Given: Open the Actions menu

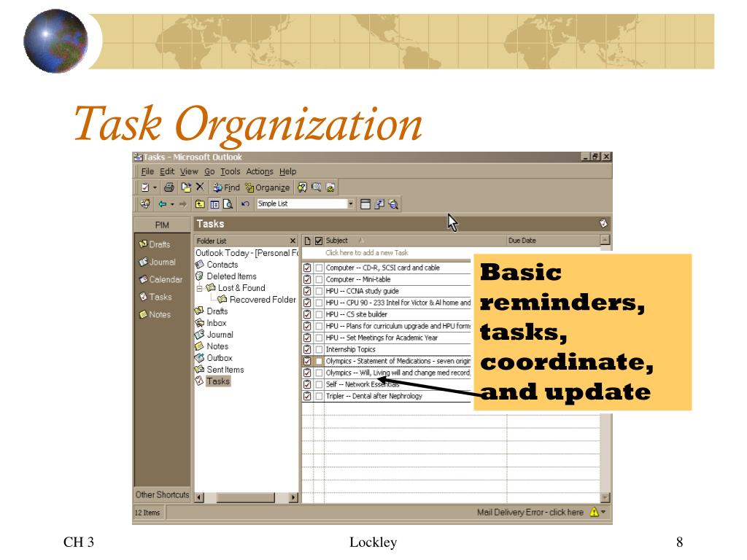Looking at the screenshot, I should (x=260, y=171).
